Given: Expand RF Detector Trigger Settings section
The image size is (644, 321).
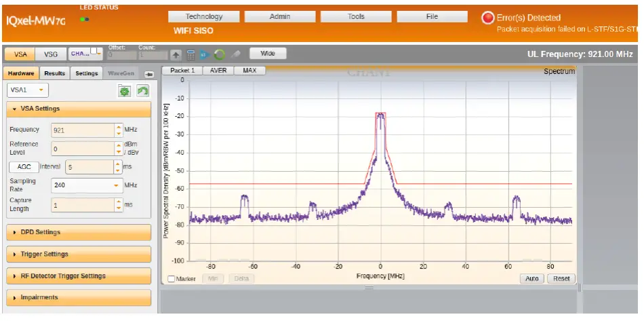Looking at the screenshot, I should 79,276.
